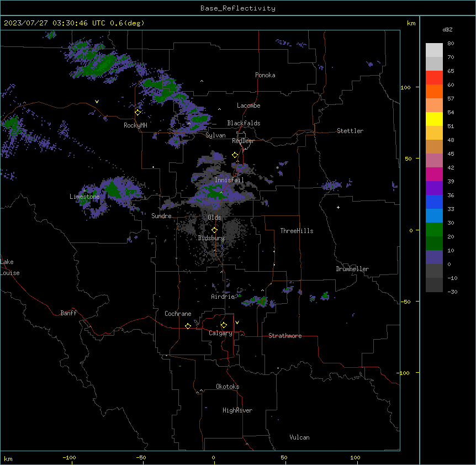476x465 pixels.
Task: Click the Cochrane town label
Action: pyautogui.click(x=178, y=314)
